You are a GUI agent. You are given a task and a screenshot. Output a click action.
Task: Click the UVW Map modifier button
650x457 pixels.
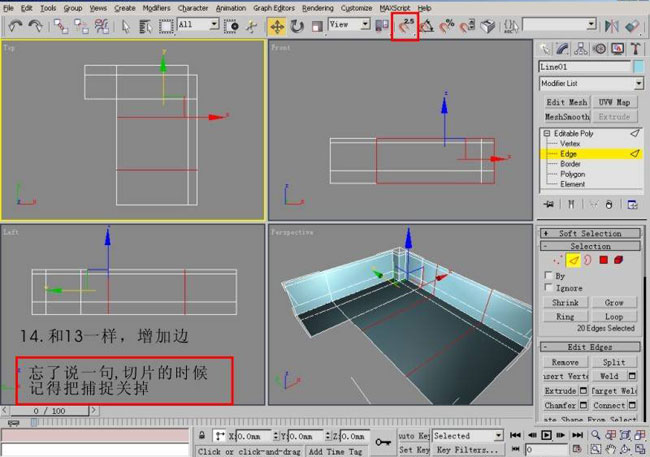(614, 102)
